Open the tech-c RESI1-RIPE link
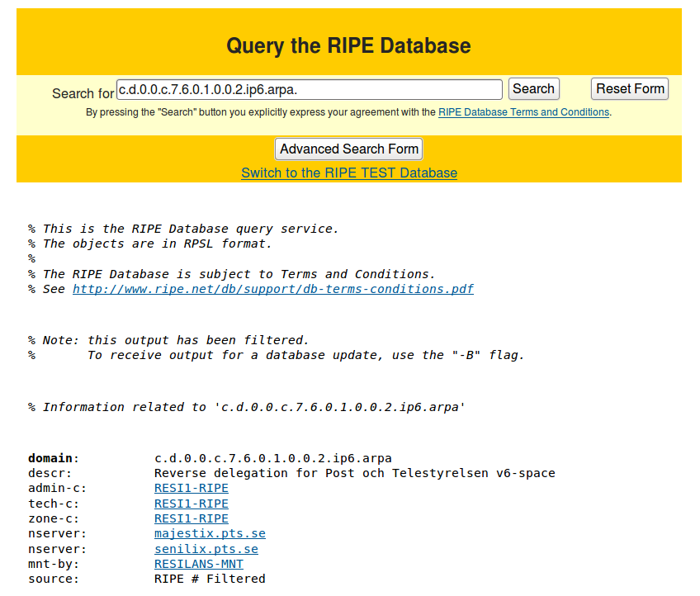This screenshot has width=700, height=596. point(191,504)
